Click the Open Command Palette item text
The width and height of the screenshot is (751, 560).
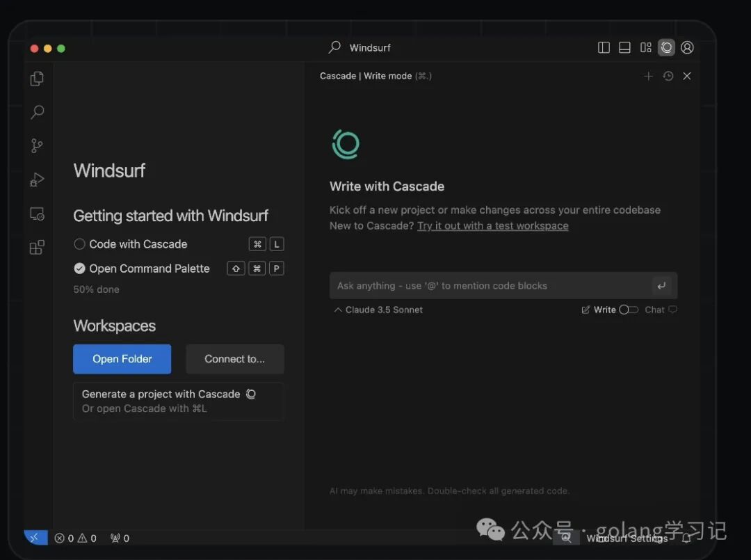[150, 269]
